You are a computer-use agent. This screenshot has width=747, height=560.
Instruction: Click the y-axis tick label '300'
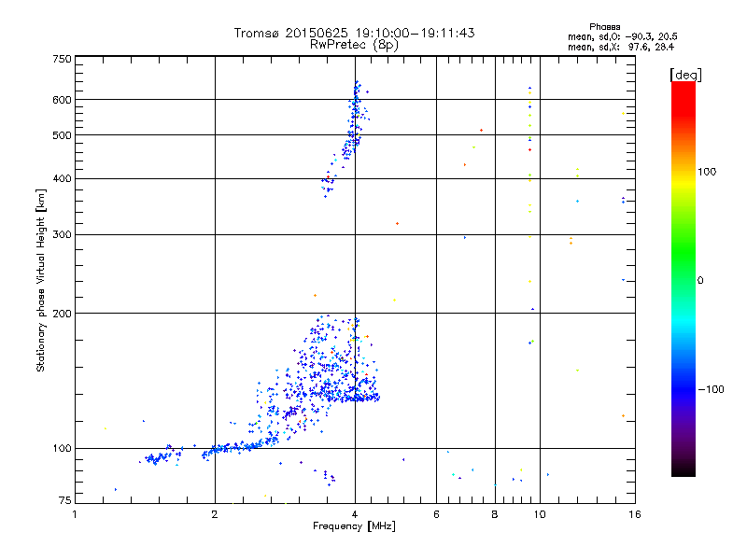[x=62, y=235]
